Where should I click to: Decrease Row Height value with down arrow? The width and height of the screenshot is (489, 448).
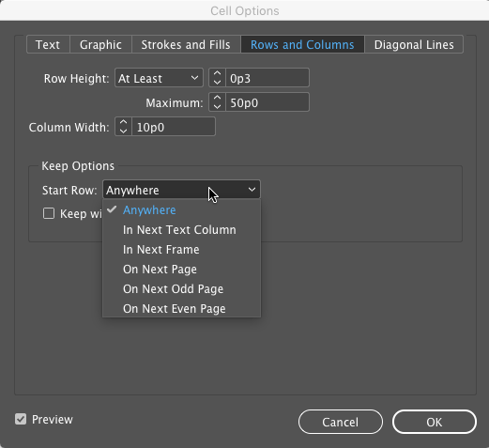tap(217, 82)
